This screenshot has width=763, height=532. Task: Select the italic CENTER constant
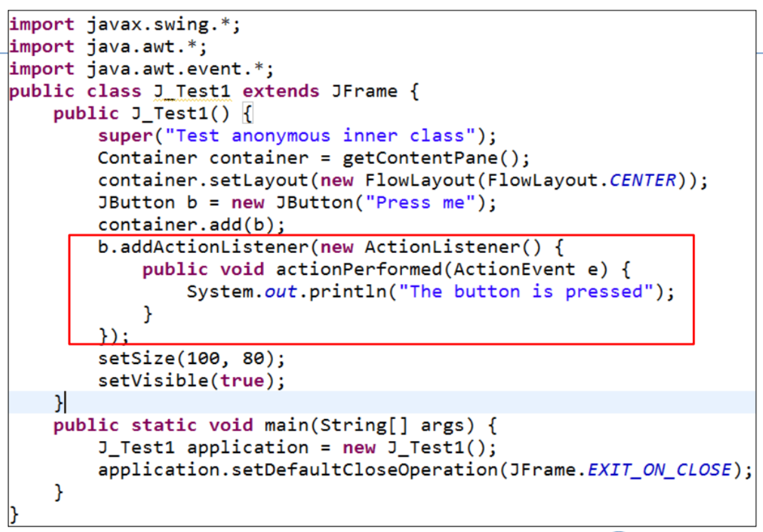pos(643,181)
